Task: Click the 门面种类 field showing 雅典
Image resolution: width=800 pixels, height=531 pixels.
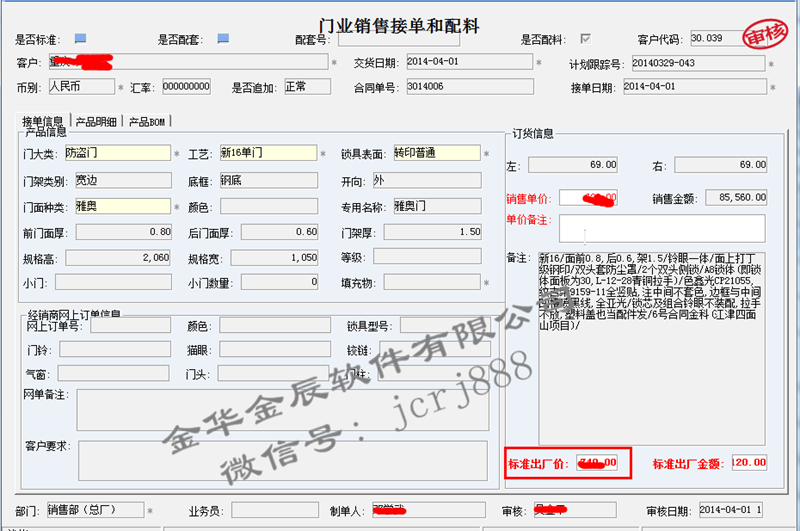Action: click(117, 206)
